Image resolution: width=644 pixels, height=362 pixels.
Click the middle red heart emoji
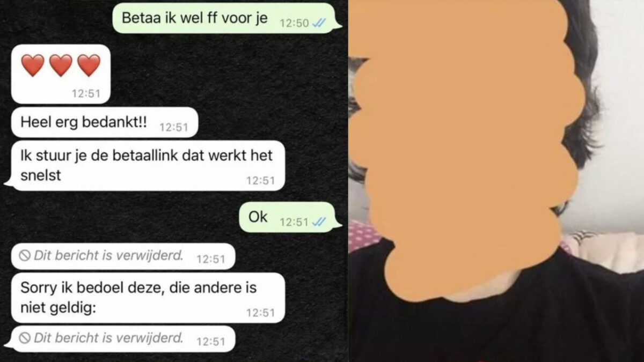point(61,65)
